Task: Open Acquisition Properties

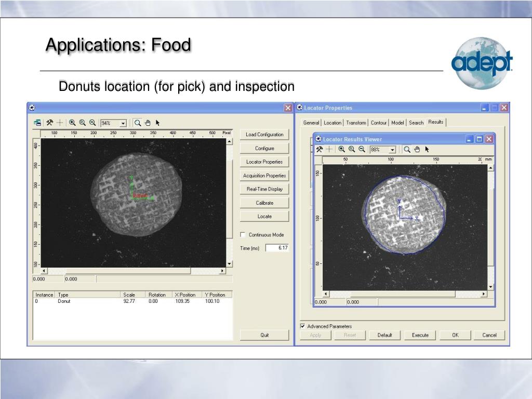Action: (264, 176)
